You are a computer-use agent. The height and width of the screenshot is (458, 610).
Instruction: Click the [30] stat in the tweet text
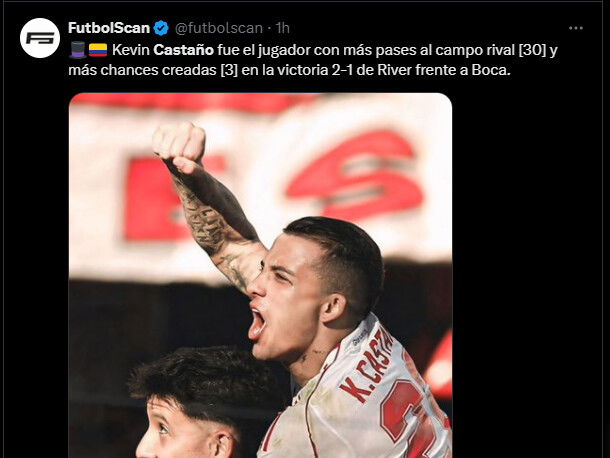533,50
